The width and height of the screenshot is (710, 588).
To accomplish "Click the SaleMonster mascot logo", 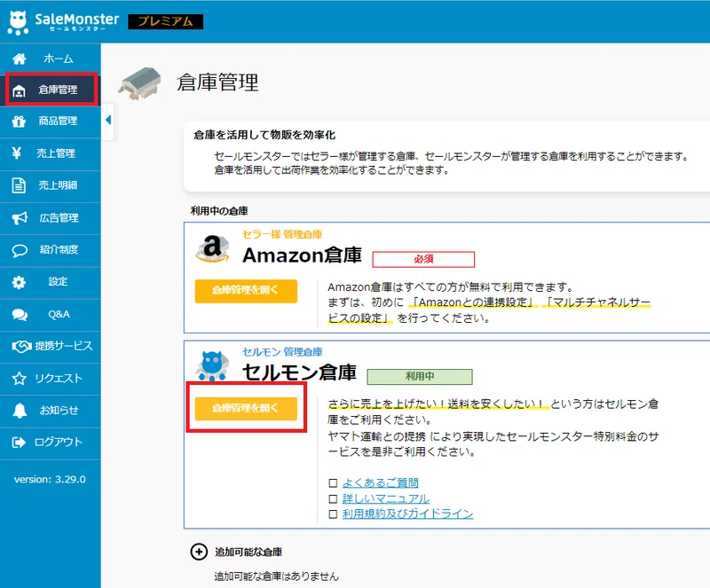I will [x=18, y=22].
